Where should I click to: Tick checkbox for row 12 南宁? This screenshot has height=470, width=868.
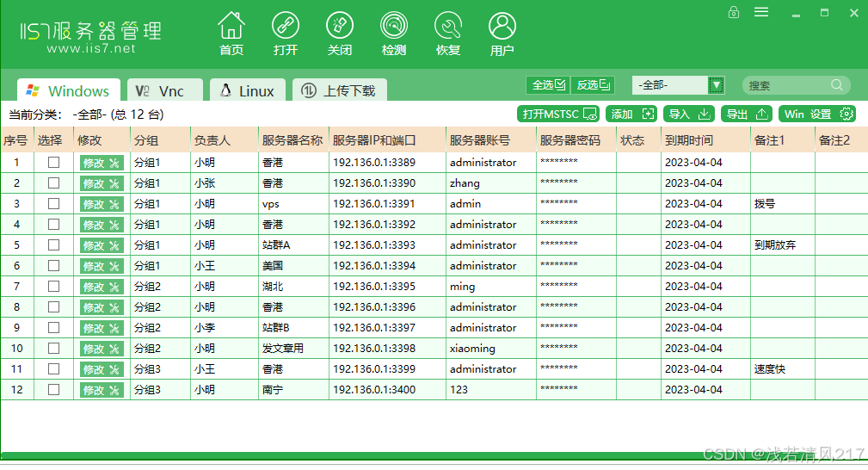point(53,390)
